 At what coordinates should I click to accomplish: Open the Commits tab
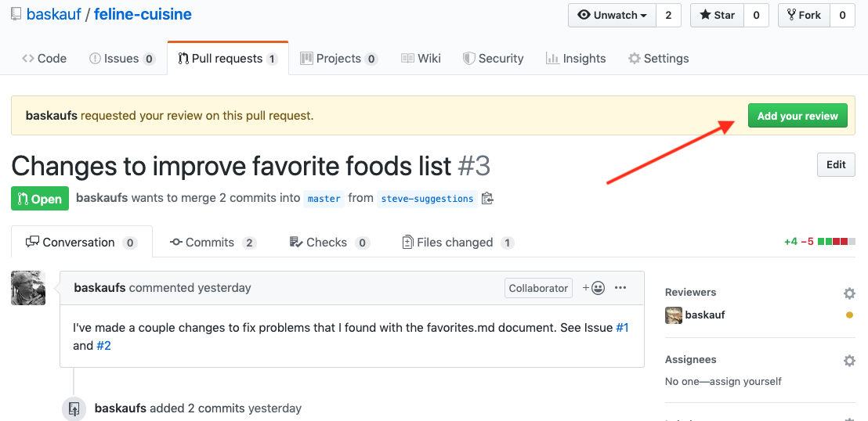coord(213,243)
